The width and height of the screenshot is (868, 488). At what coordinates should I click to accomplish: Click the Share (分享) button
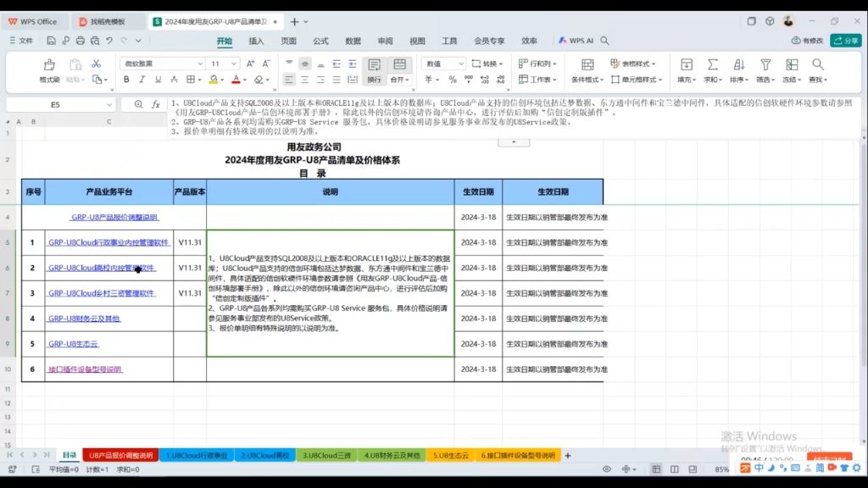tap(846, 41)
